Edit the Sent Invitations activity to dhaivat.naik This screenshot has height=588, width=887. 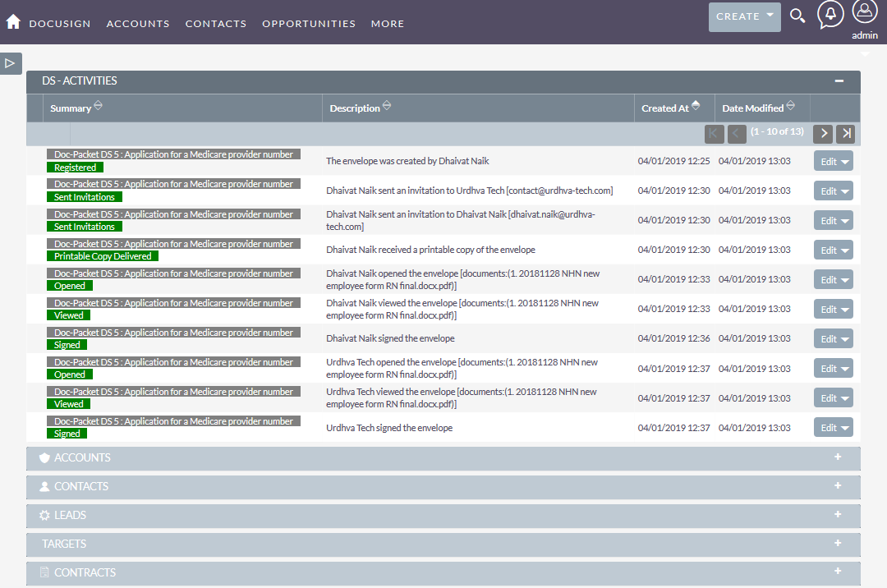click(x=828, y=220)
